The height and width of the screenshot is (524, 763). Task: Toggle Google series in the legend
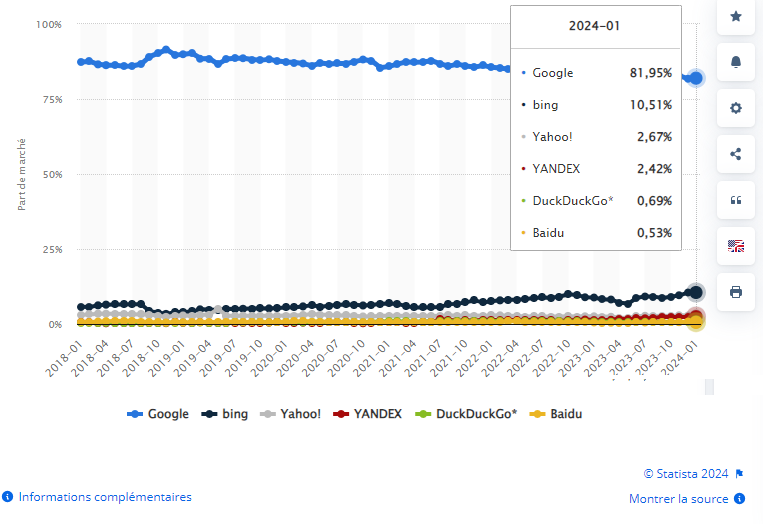(x=158, y=414)
